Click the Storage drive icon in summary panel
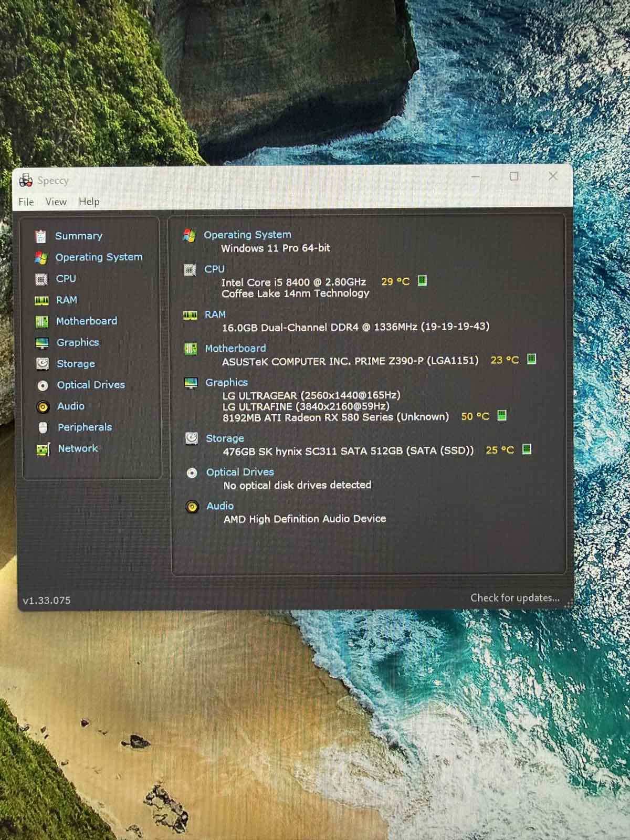Viewport: 630px width, 840px height. tap(192, 438)
